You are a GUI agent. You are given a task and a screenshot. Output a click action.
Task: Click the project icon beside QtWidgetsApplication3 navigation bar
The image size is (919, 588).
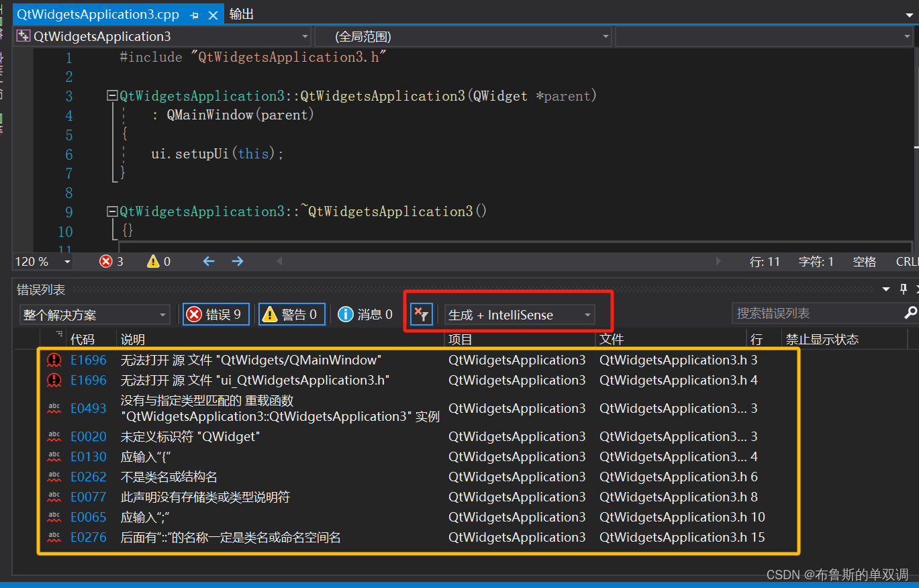pos(22,36)
